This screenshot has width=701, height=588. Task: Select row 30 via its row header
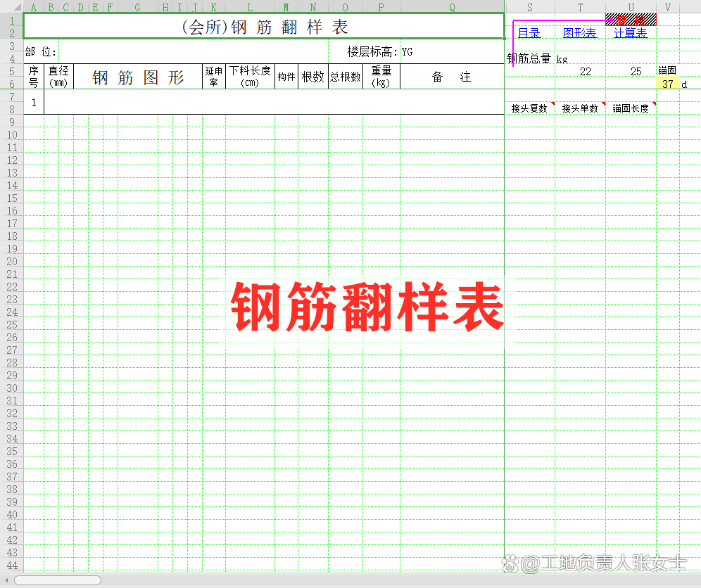click(12, 388)
